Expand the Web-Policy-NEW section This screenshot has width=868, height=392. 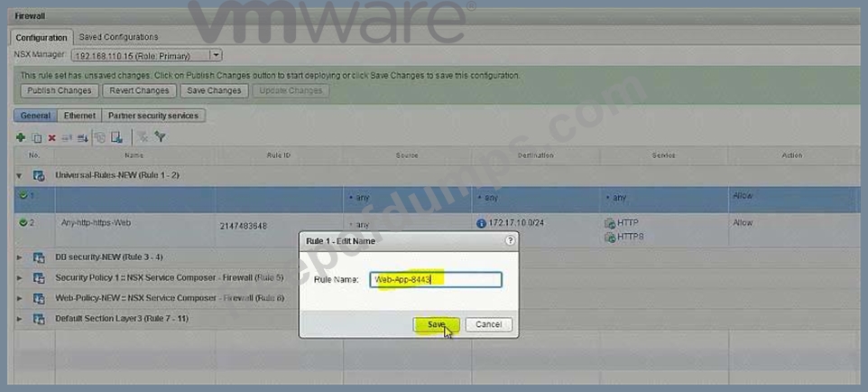click(19, 299)
